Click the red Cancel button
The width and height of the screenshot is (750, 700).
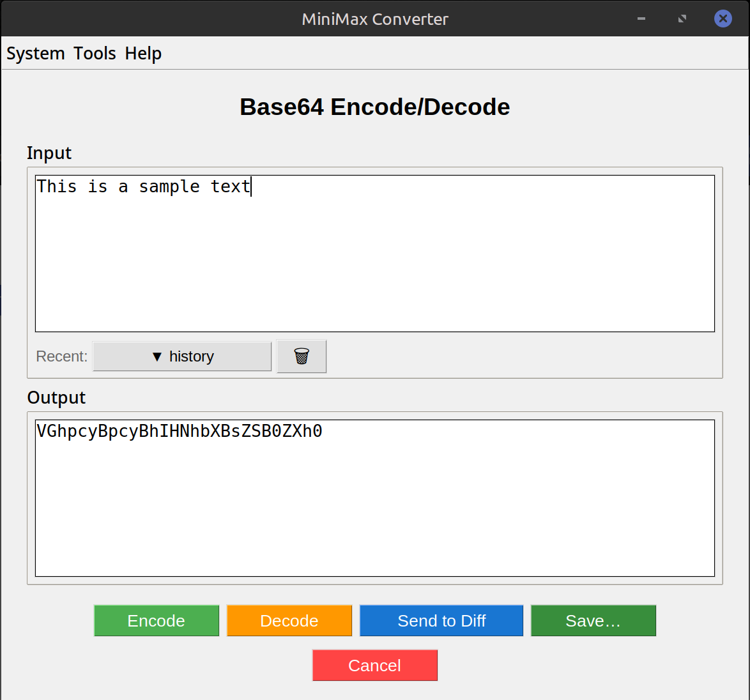(375, 665)
